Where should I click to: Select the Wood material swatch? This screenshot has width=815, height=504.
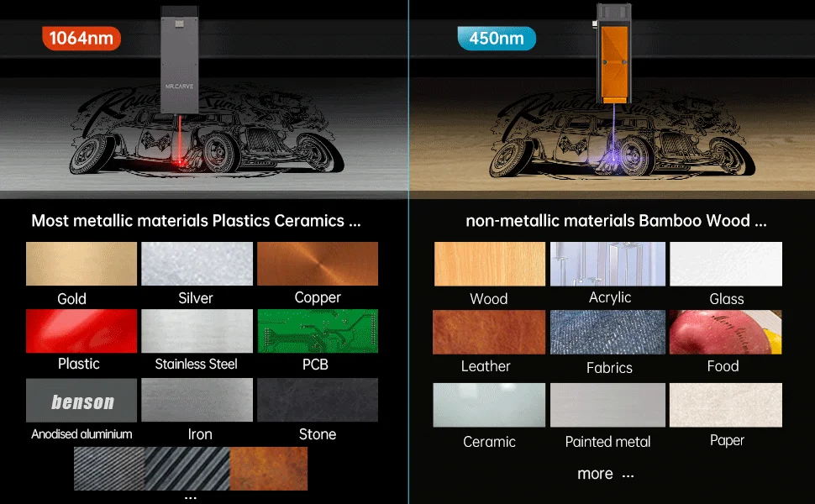[x=490, y=264]
